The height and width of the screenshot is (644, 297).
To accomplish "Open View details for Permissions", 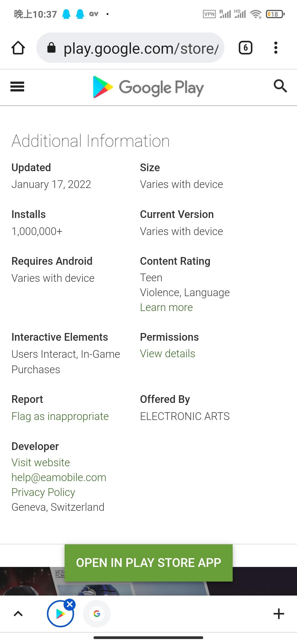I will [x=167, y=354].
